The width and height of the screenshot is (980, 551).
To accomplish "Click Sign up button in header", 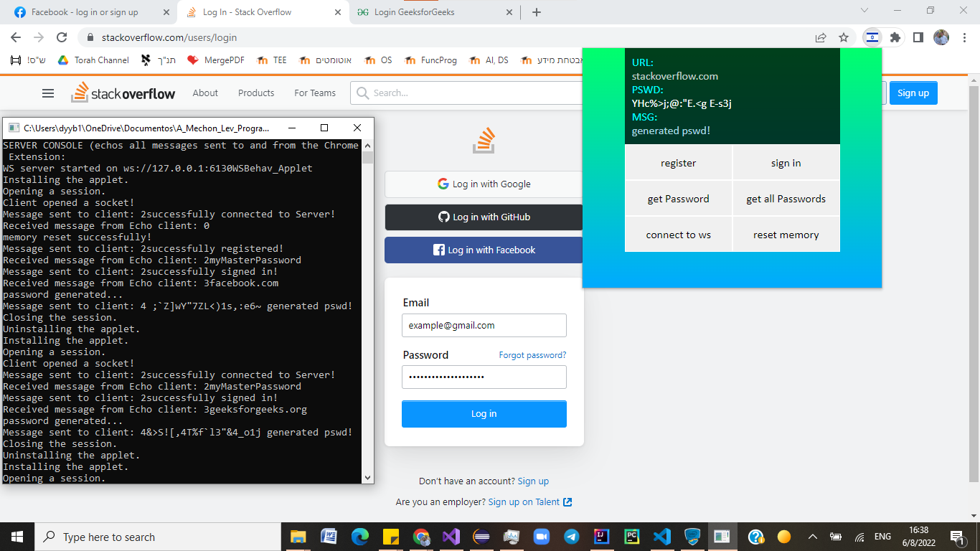I will pos(913,93).
